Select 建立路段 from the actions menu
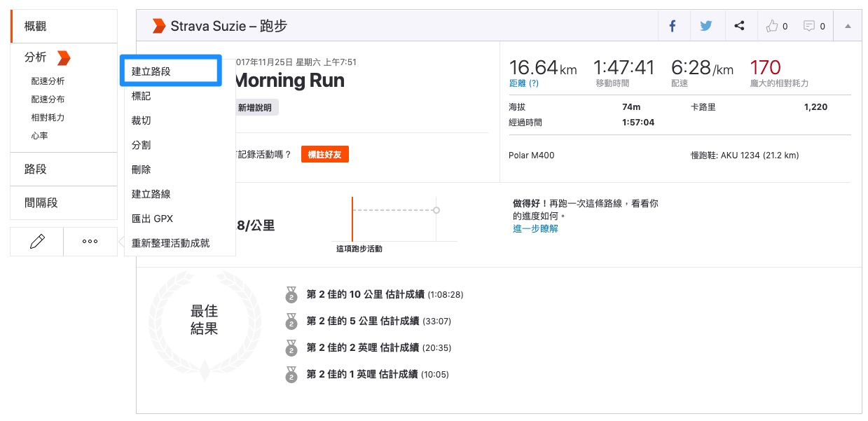The image size is (868, 421). point(151,71)
